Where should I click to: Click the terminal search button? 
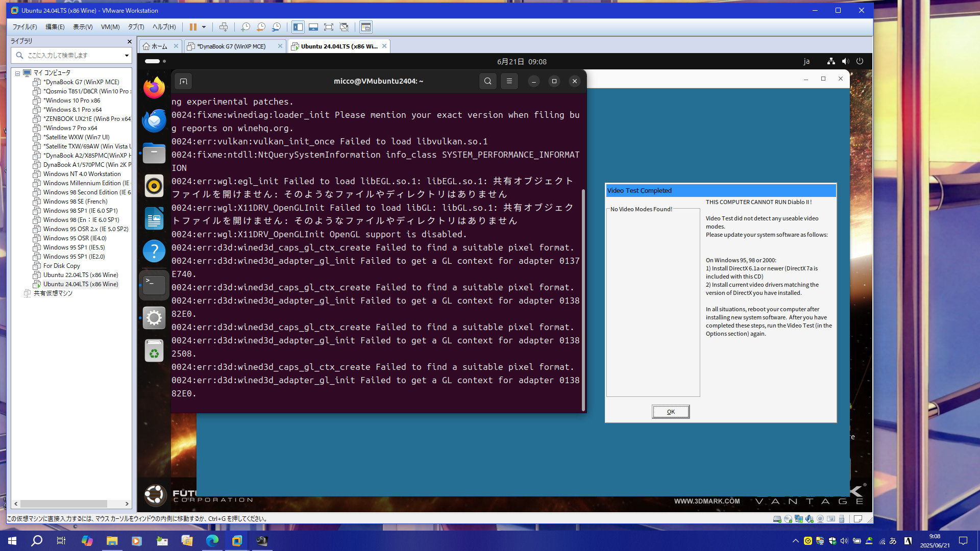tap(487, 81)
